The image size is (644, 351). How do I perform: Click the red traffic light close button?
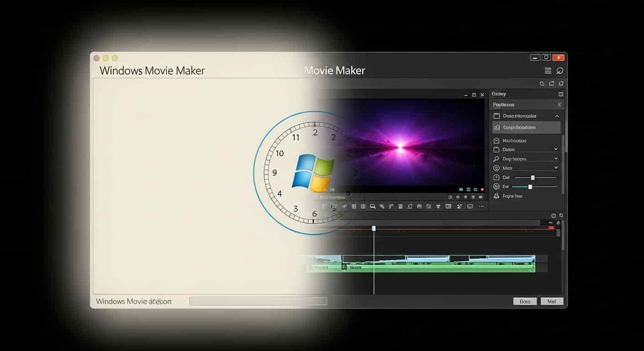[x=97, y=58]
